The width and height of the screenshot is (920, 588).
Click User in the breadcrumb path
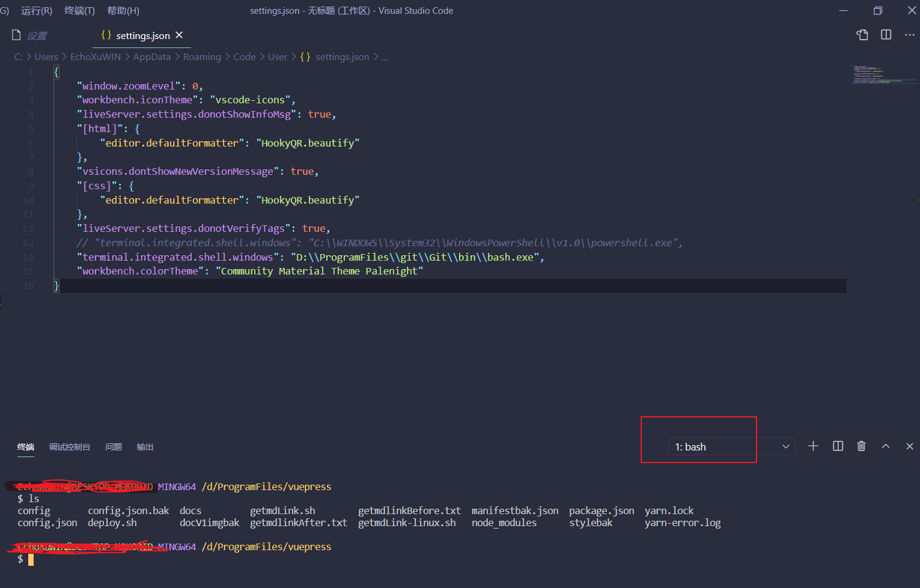tap(278, 57)
